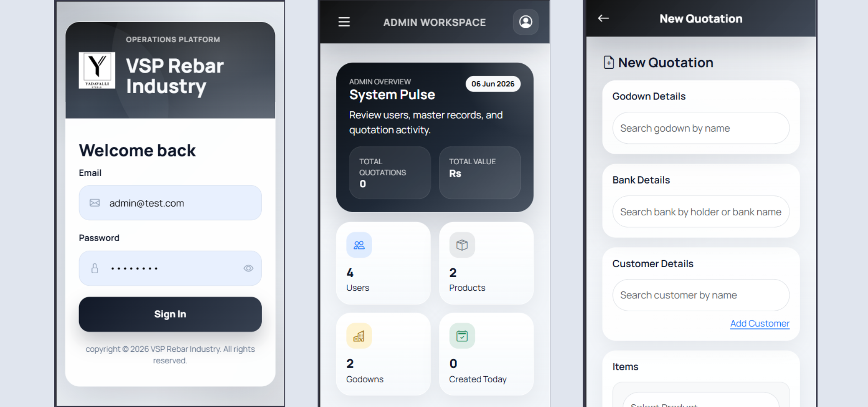Click the Godowns building icon
This screenshot has width=868, height=407.
point(359,336)
